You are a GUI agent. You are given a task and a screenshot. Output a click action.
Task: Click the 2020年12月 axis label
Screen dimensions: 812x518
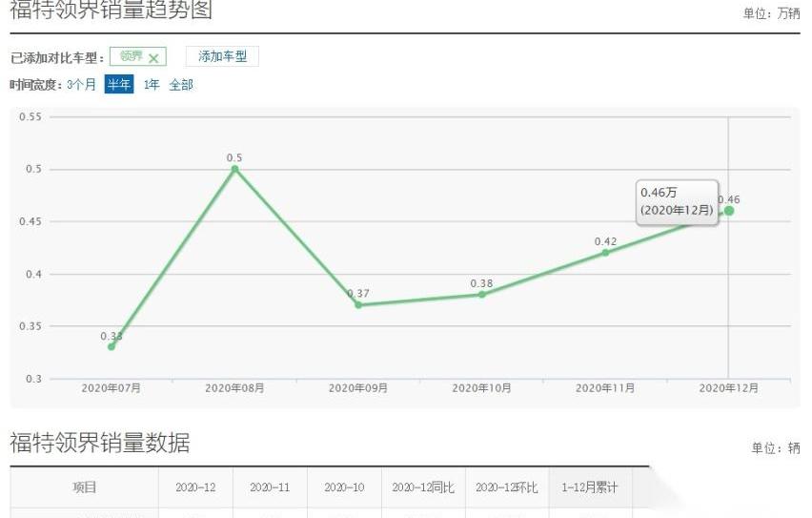[x=729, y=388]
